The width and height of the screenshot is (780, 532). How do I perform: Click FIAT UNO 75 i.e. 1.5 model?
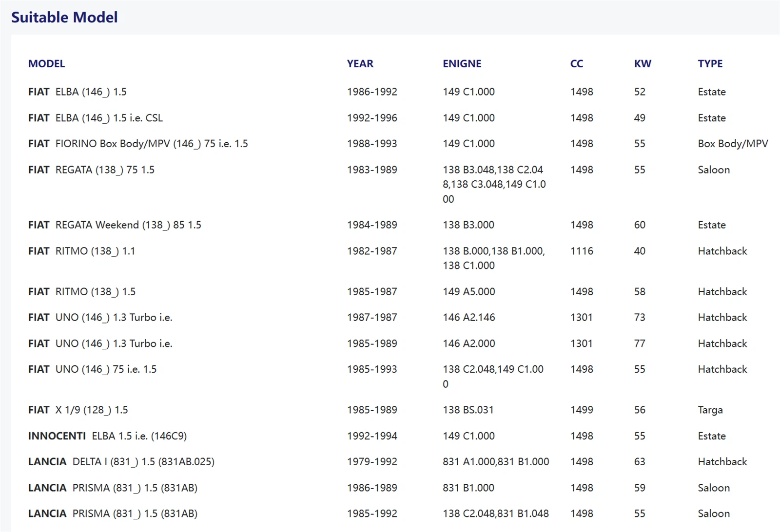pos(93,369)
